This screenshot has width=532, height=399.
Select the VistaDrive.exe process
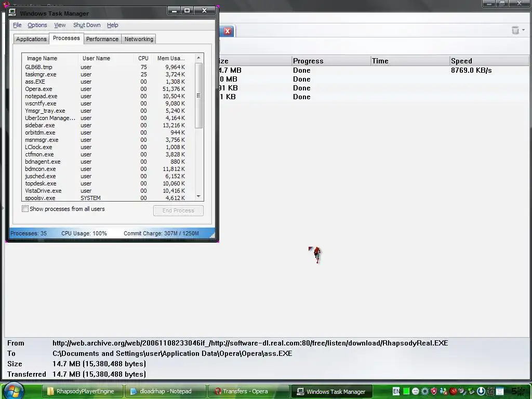(x=108, y=191)
